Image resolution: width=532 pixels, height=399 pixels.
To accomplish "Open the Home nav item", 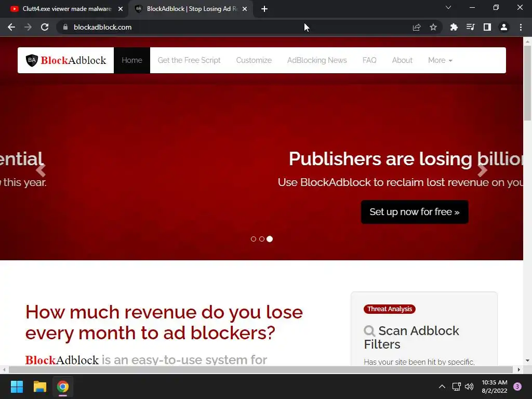I will 132,60.
